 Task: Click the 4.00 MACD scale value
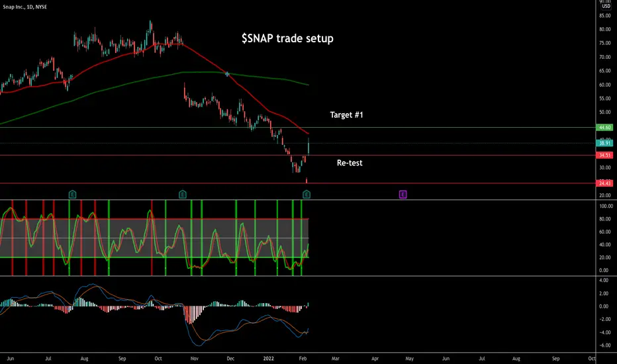pos(604,281)
